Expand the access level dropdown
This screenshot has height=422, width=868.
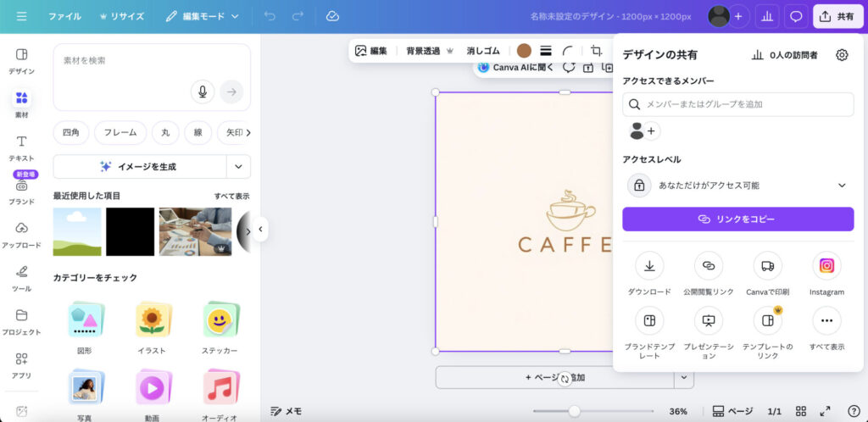842,185
